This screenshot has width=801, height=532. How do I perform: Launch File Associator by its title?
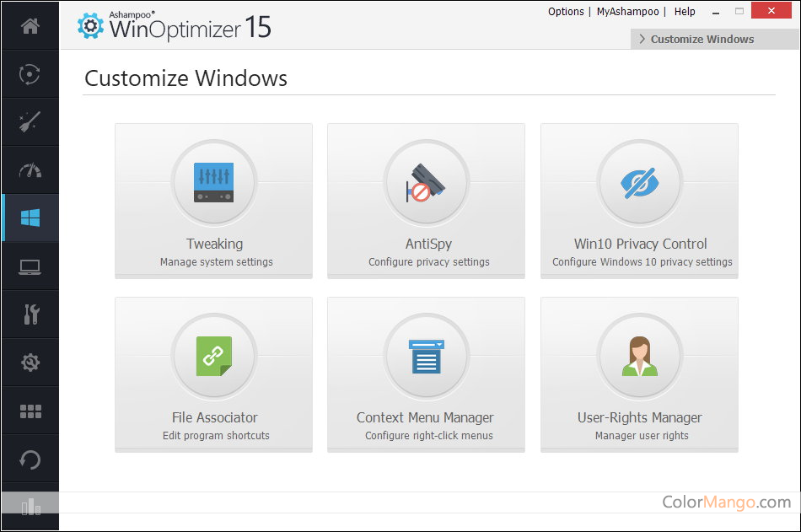214,417
